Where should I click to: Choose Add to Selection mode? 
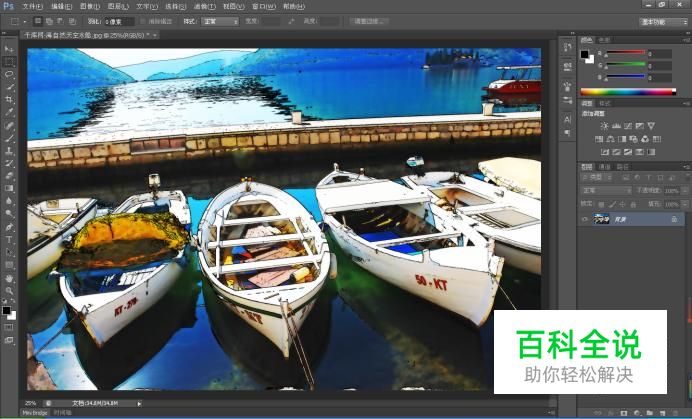tap(49, 21)
